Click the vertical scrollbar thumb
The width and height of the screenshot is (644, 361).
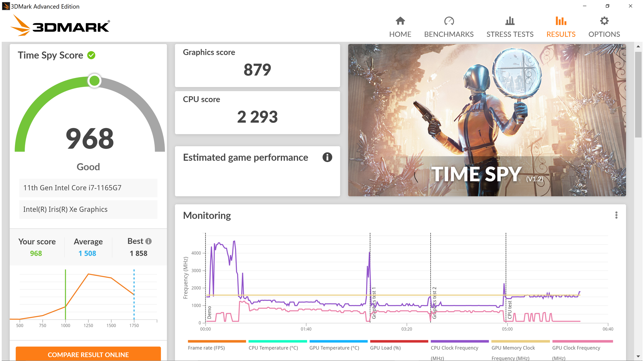pos(638,94)
